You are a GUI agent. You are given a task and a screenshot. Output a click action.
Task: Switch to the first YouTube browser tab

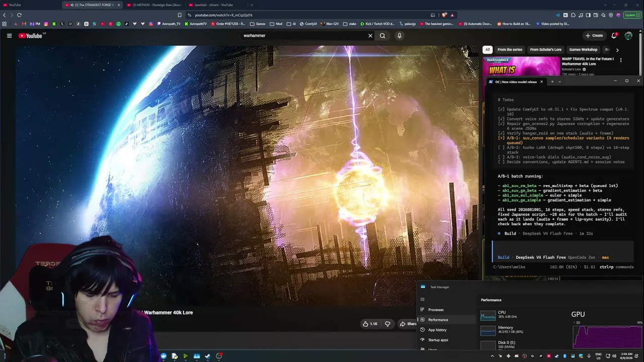click(x=30, y=5)
